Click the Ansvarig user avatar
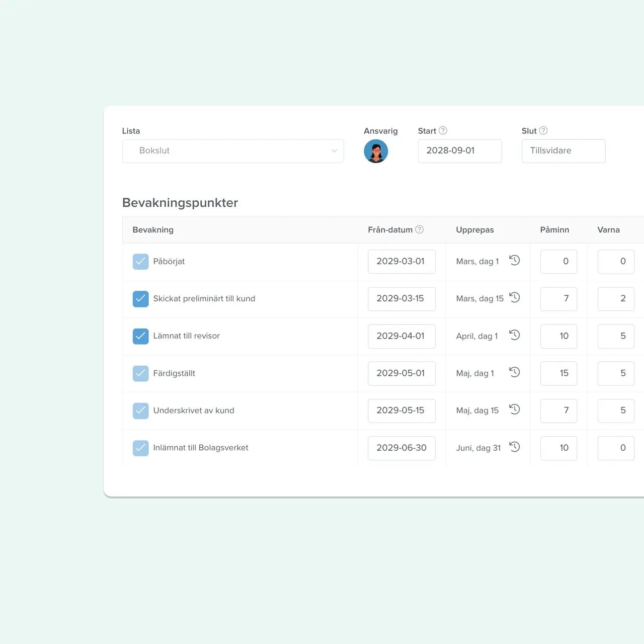Image resolution: width=644 pixels, height=644 pixels. pos(376,151)
